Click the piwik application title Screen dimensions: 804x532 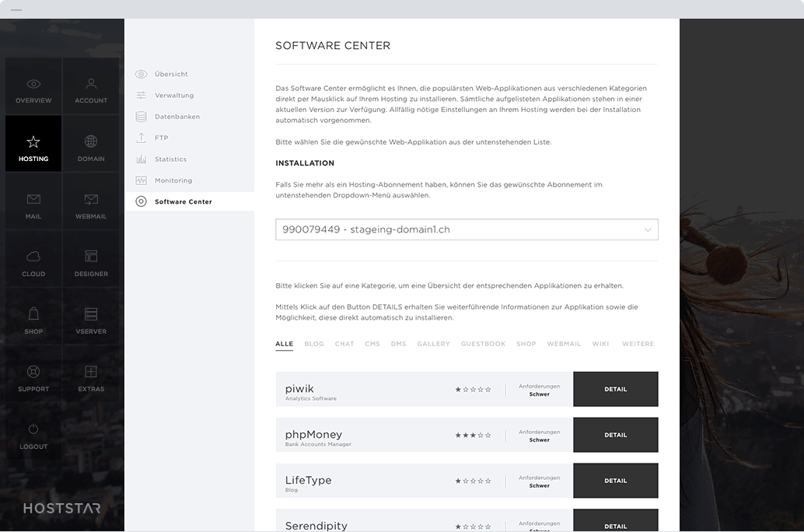(299, 388)
